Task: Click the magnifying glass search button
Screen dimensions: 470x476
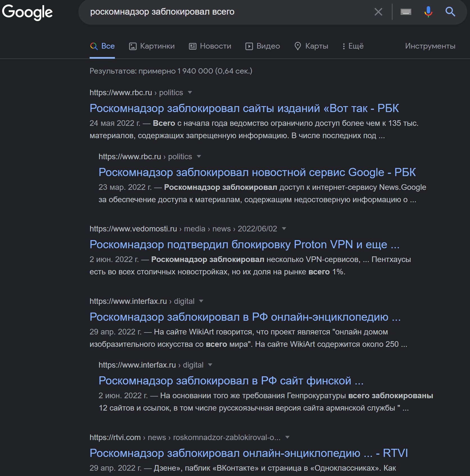Action: click(450, 12)
